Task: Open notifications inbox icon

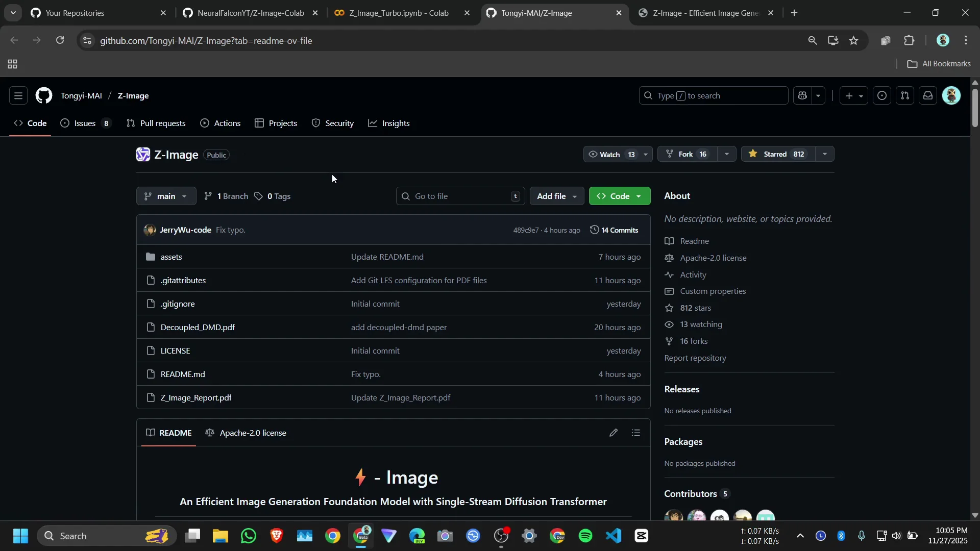Action: (928, 96)
